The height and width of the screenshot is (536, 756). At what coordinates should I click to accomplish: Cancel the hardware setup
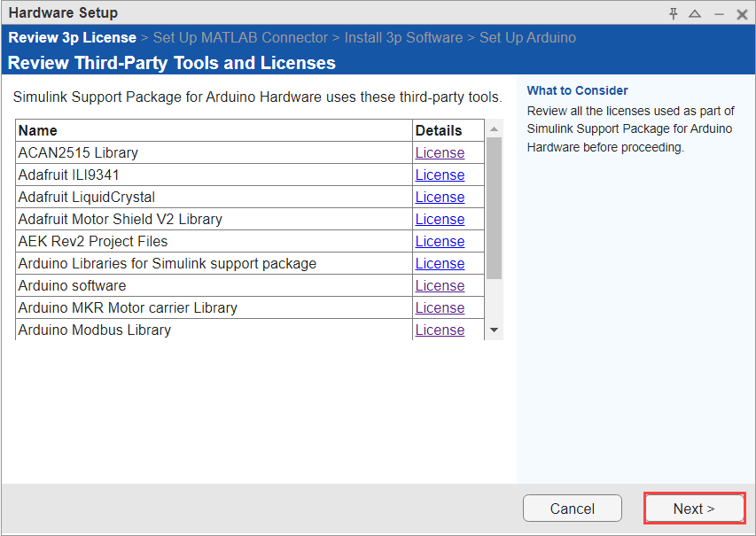pyautogui.click(x=572, y=509)
